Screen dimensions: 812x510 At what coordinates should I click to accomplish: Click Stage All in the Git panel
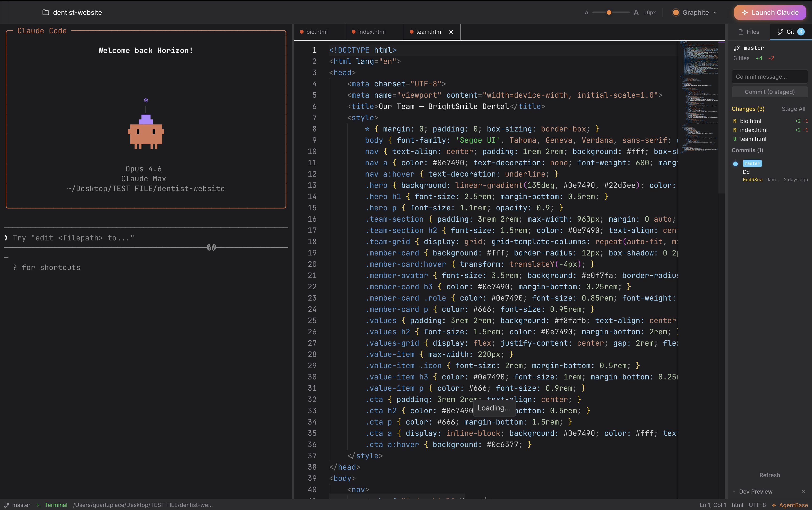point(793,109)
